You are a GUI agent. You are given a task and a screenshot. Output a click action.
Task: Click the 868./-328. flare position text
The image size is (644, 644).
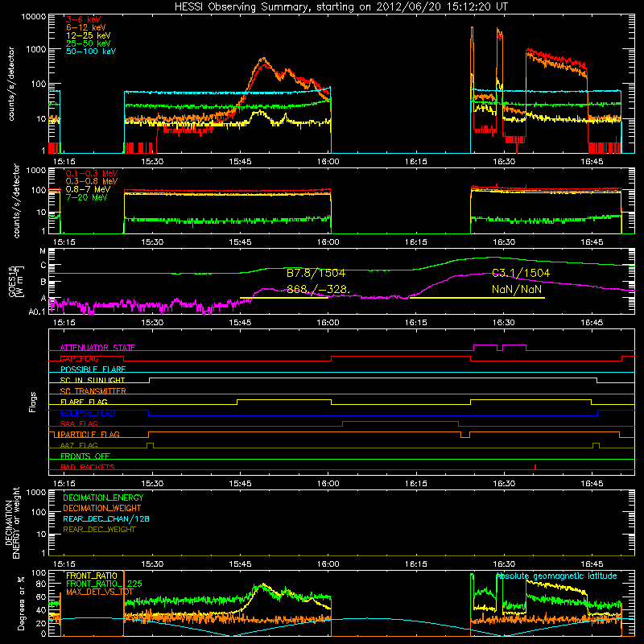click(x=318, y=289)
